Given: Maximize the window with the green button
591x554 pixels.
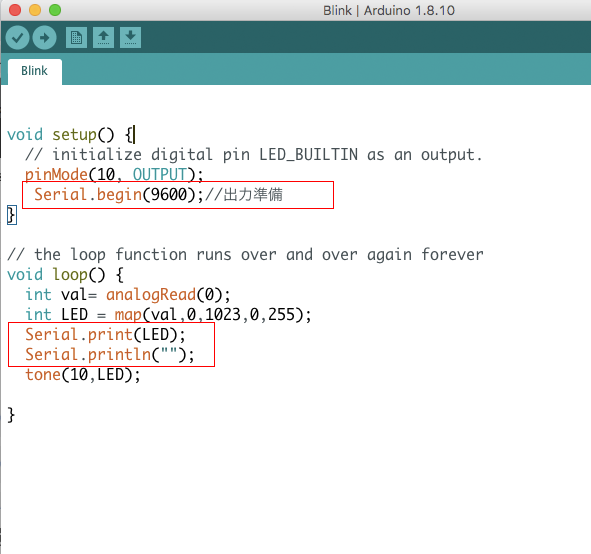Looking at the screenshot, I should pos(55,10).
